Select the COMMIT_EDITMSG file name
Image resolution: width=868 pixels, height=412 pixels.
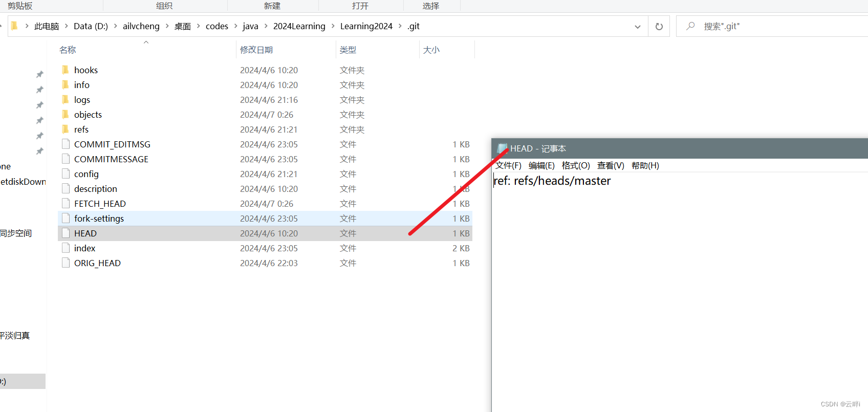pyautogui.click(x=112, y=144)
